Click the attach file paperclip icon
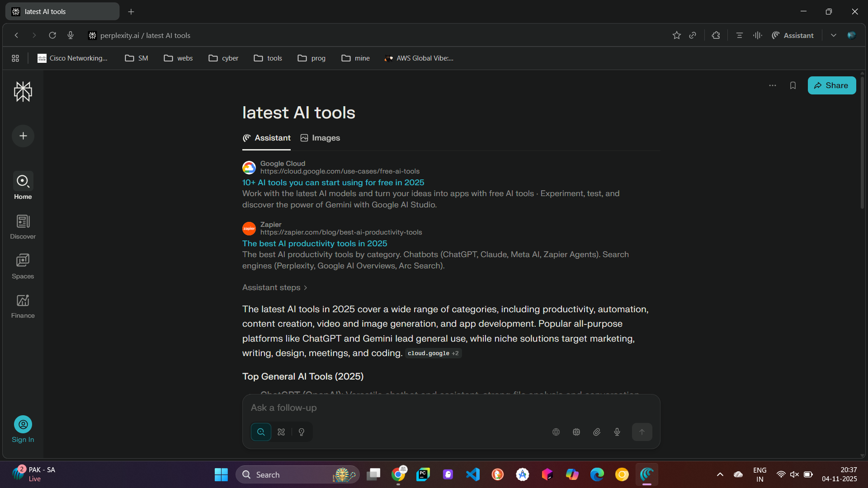 click(597, 432)
